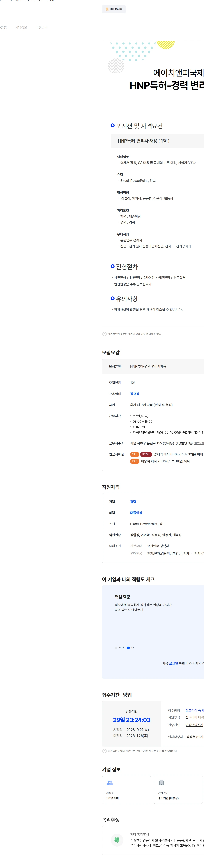This screenshot has width=204, height=868.
Task: Click the 기업구분 building icon
Action: pos(161,783)
